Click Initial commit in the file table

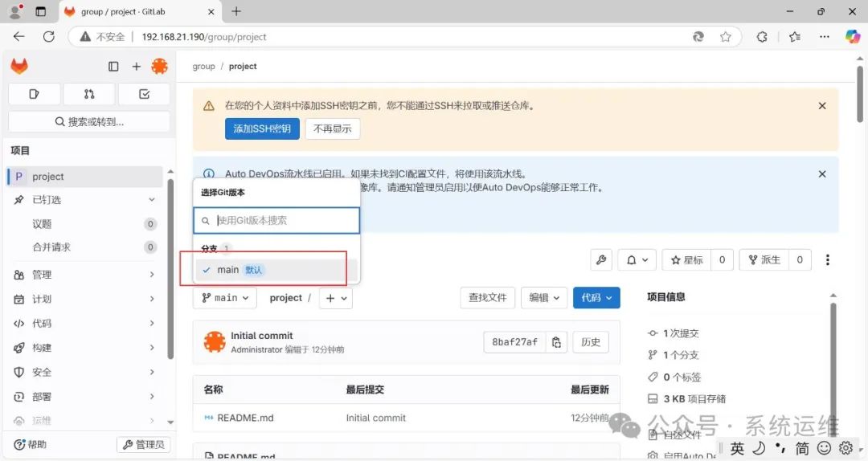(x=376, y=418)
